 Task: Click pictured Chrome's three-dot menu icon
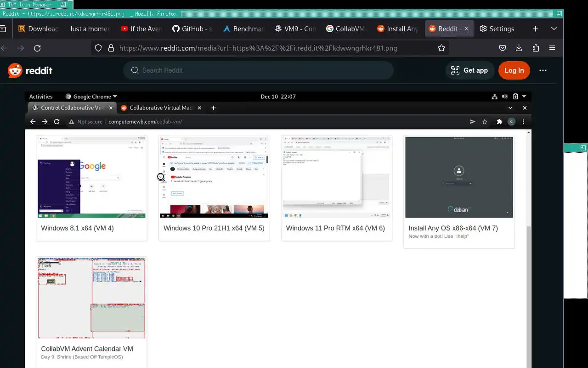523,122
